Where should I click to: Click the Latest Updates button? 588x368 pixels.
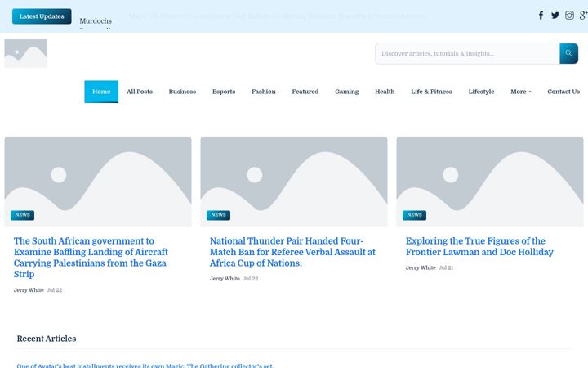(x=42, y=16)
